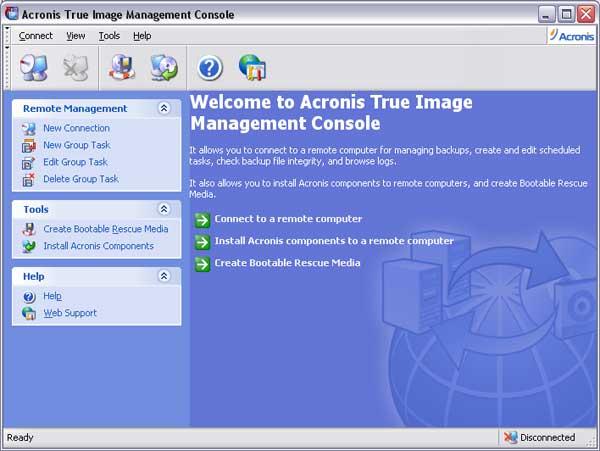The width and height of the screenshot is (600, 451).
Task: Select New Group Task link
Action: (x=77, y=145)
